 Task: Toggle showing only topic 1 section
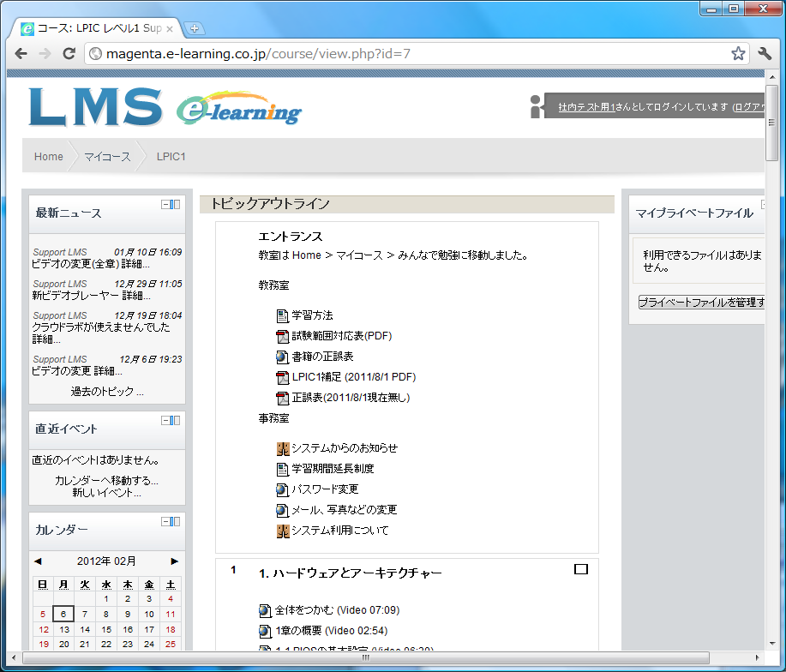(x=581, y=569)
